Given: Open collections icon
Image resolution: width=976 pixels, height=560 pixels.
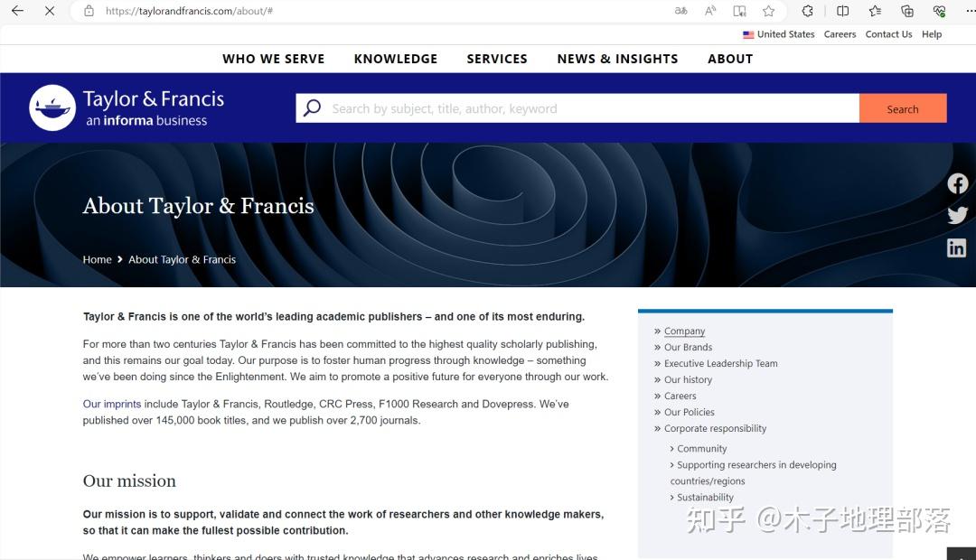Looking at the screenshot, I should click(x=907, y=11).
